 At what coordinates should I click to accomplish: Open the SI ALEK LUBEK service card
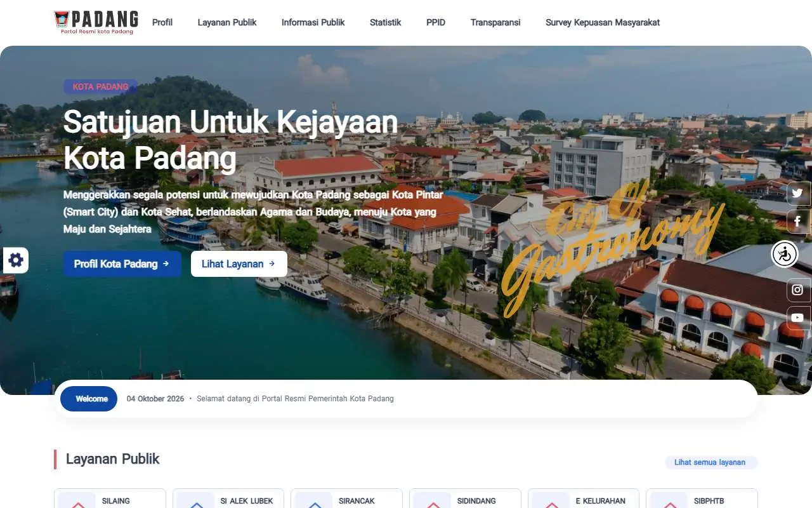(228, 498)
